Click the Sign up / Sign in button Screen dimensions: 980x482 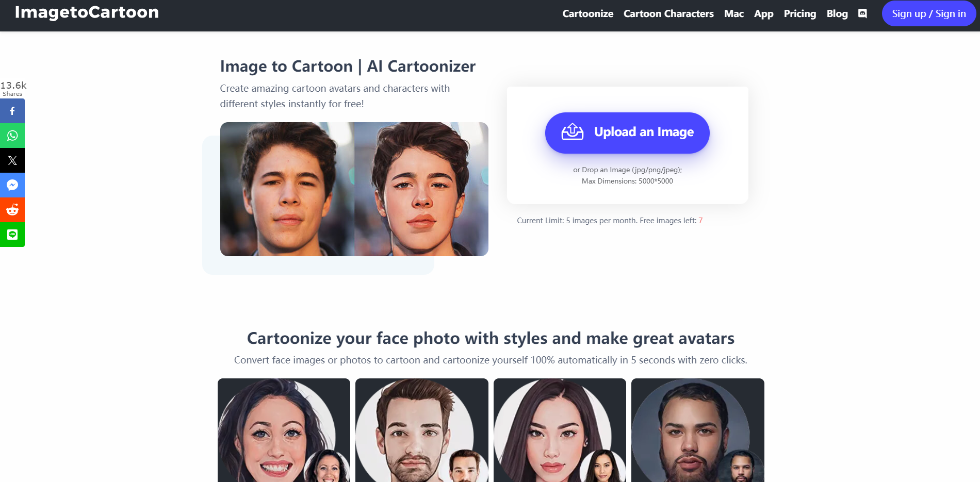pos(928,14)
